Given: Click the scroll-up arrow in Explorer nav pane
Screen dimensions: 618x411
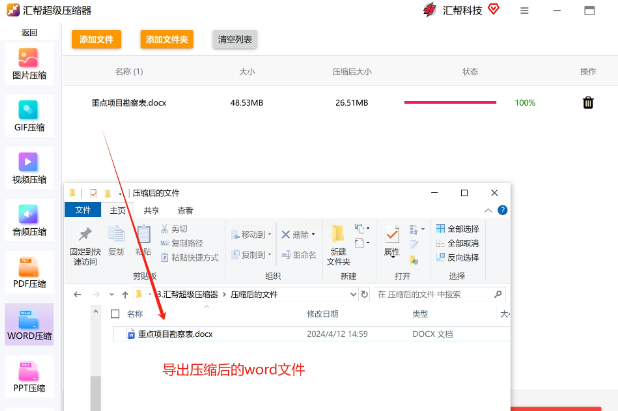Looking at the screenshot, I should 95,312.
